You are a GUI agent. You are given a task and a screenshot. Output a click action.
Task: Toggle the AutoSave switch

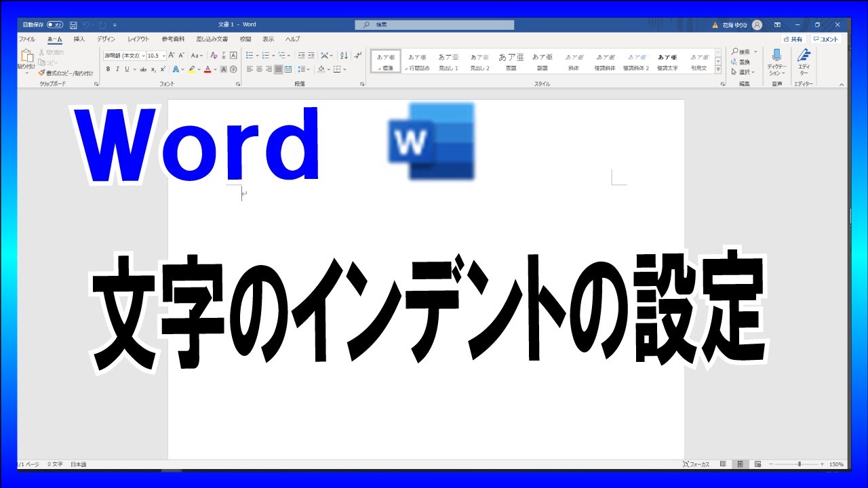(x=55, y=24)
